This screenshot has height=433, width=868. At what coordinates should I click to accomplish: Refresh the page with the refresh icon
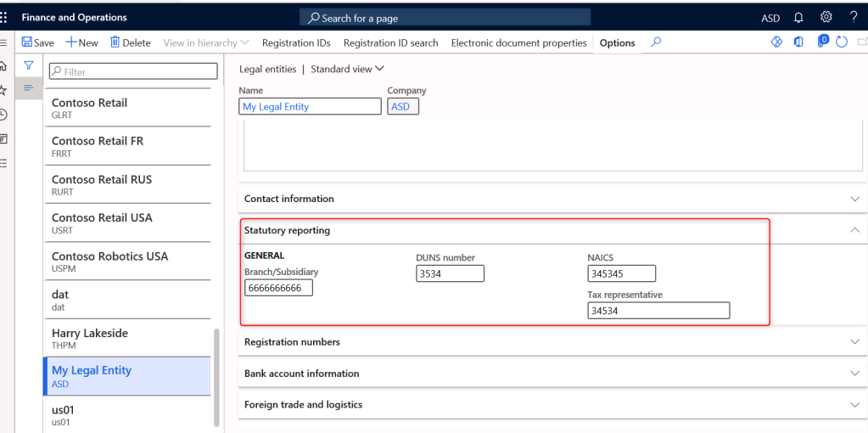click(842, 42)
